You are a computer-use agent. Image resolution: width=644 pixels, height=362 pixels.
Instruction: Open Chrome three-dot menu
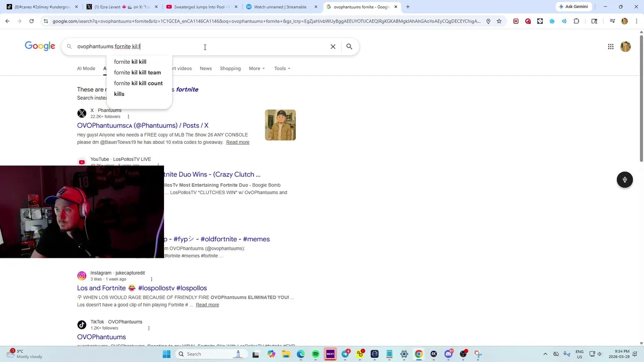pyautogui.click(x=636, y=21)
